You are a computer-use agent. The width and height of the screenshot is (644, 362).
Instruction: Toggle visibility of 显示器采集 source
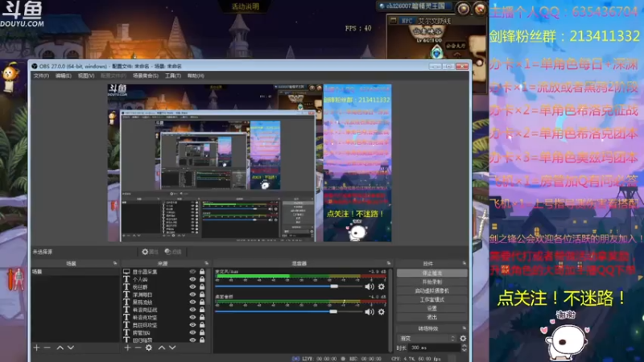[x=192, y=272]
